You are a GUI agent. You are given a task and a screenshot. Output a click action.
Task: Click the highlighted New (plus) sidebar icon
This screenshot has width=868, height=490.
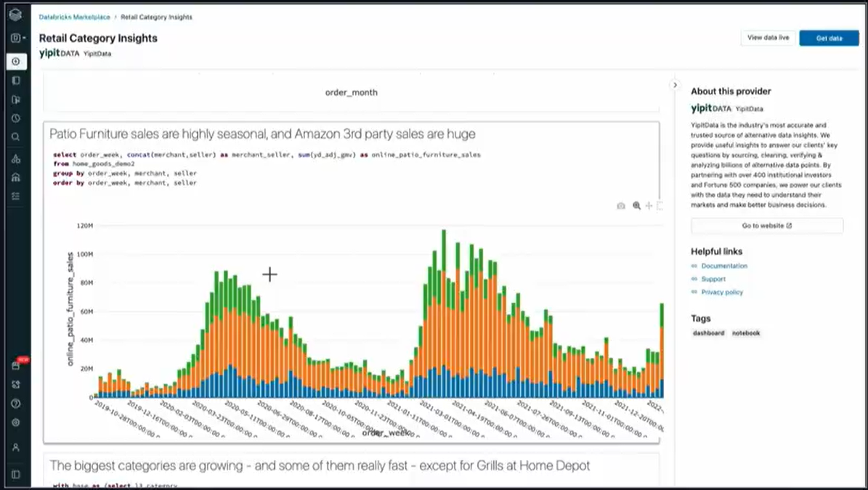click(16, 62)
